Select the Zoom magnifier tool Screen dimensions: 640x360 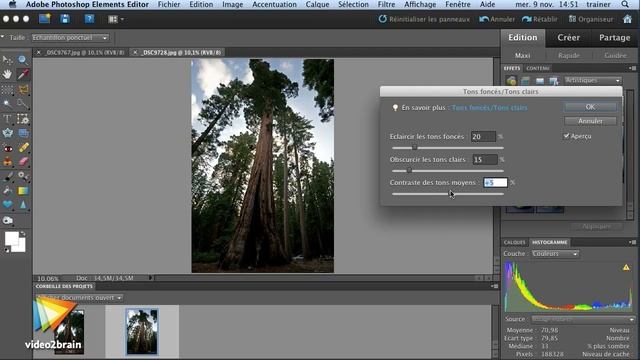[23, 60]
